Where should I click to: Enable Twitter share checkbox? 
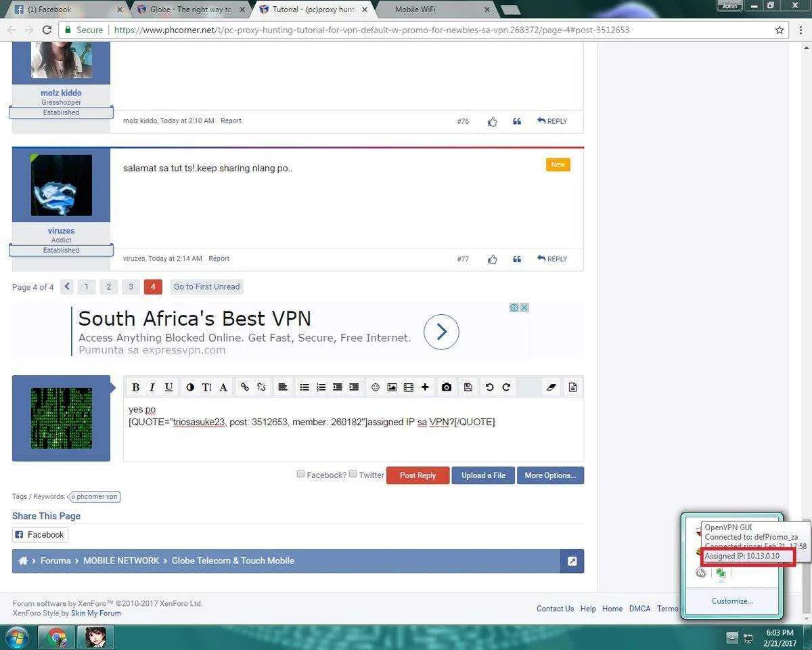(353, 474)
